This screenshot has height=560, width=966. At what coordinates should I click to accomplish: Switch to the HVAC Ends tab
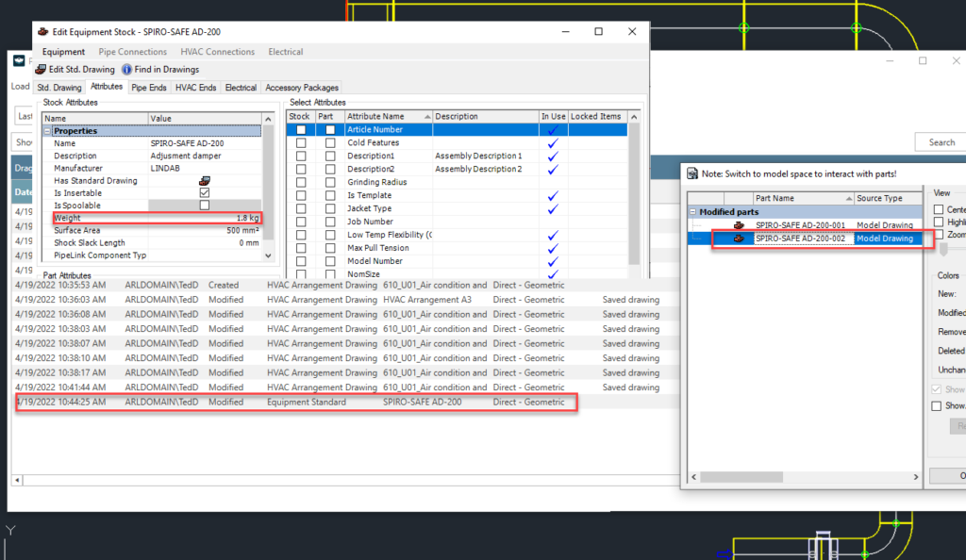tap(195, 88)
